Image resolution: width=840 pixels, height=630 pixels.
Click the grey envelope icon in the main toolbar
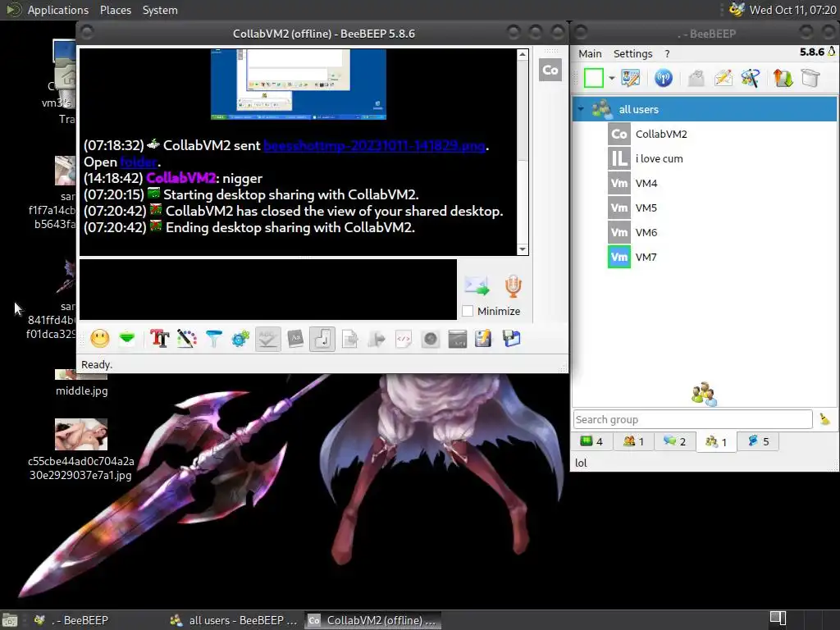click(x=696, y=78)
